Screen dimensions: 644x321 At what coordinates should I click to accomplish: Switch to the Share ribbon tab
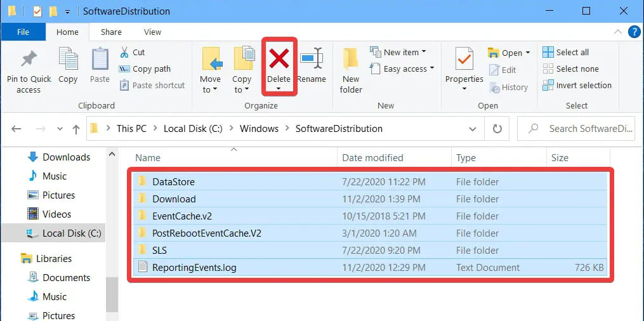click(111, 32)
